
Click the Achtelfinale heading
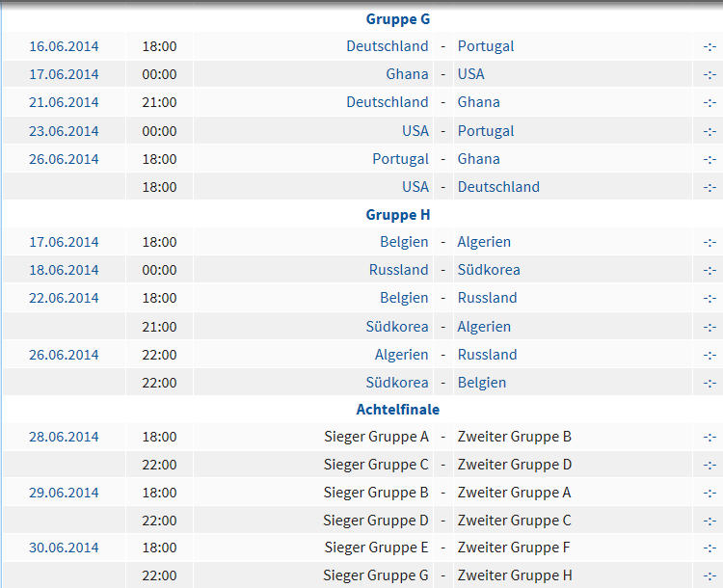[x=398, y=410]
